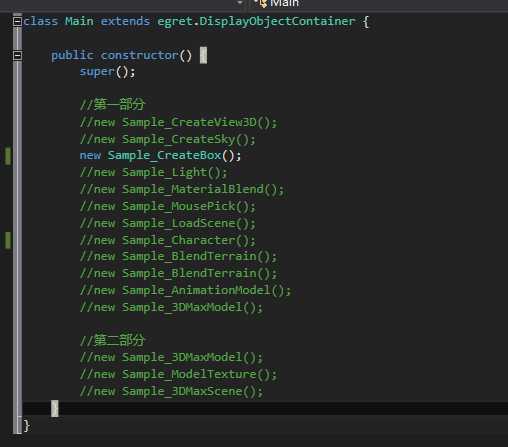Click the class keyword in the first line
The height and width of the screenshot is (447, 508).
click(x=41, y=22)
